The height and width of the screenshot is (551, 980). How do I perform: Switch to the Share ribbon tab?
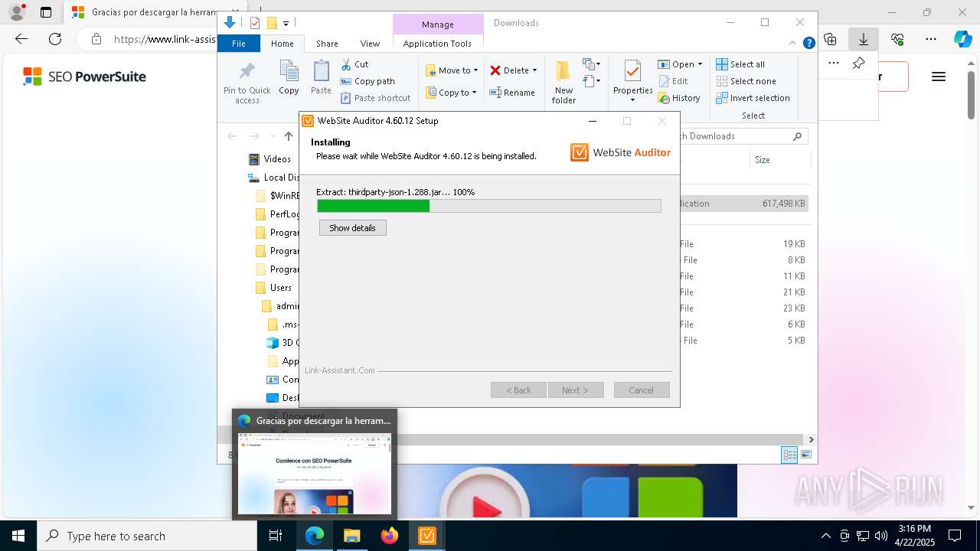click(x=327, y=44)
